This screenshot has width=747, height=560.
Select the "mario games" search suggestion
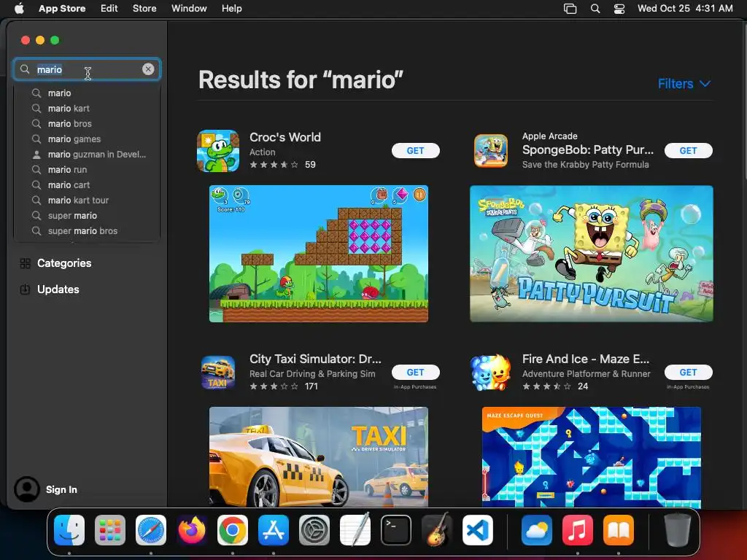(x=87, y=139)
